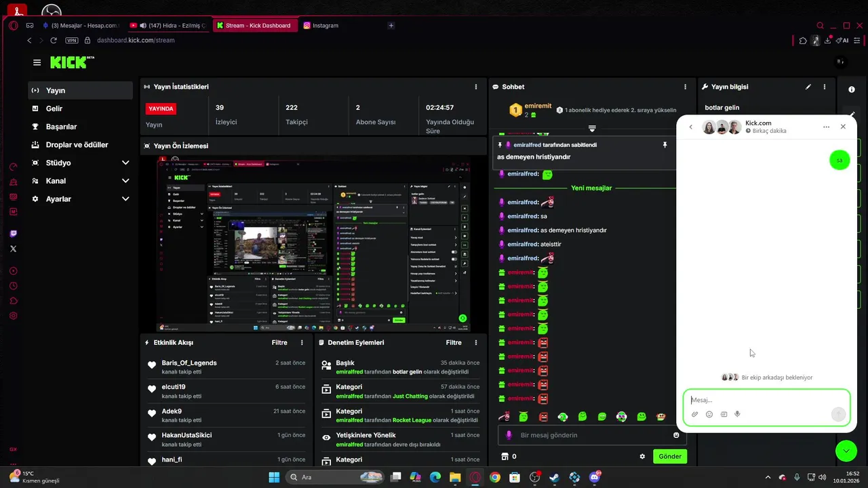The image size is (868, 488).
Task: Open Steam from the taskbar
Action: [555, 477]
